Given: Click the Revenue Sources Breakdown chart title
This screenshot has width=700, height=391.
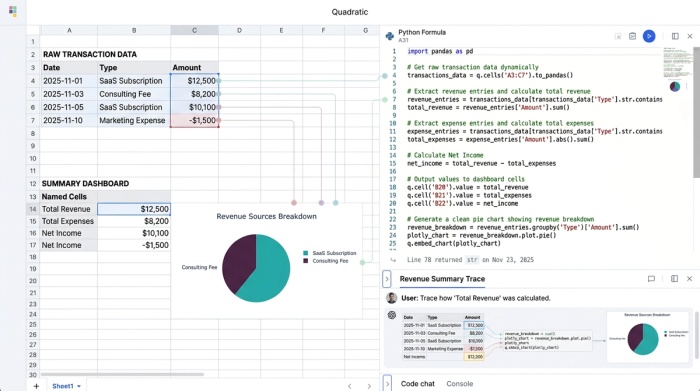Looking at the screenshot, I should click(x=267, y=216).
